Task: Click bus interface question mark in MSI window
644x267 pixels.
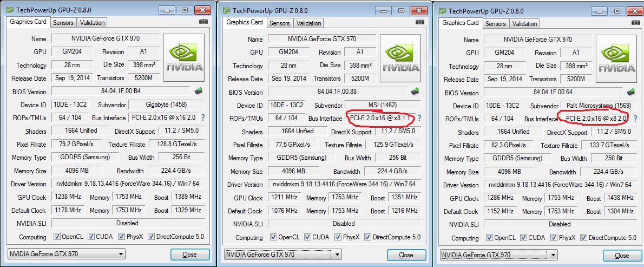Action: pyautogui.click(x=419, y=118)
